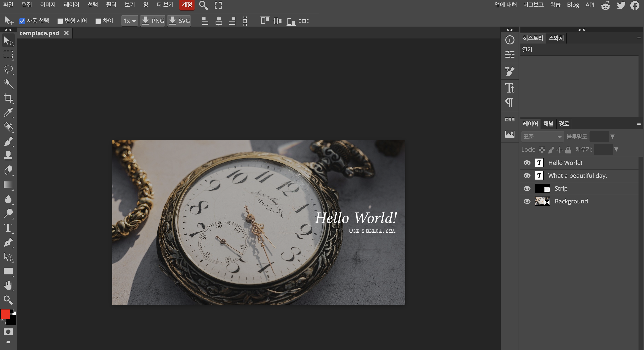644x350 pixels.
Task: Uncheck the 자동 선택 checkbox
Action: pyautogui.click(x=22, y=21)
